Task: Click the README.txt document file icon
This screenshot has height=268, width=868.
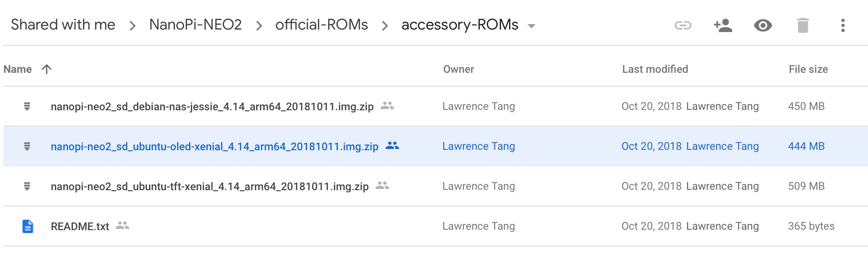Action: pos(27,226)
